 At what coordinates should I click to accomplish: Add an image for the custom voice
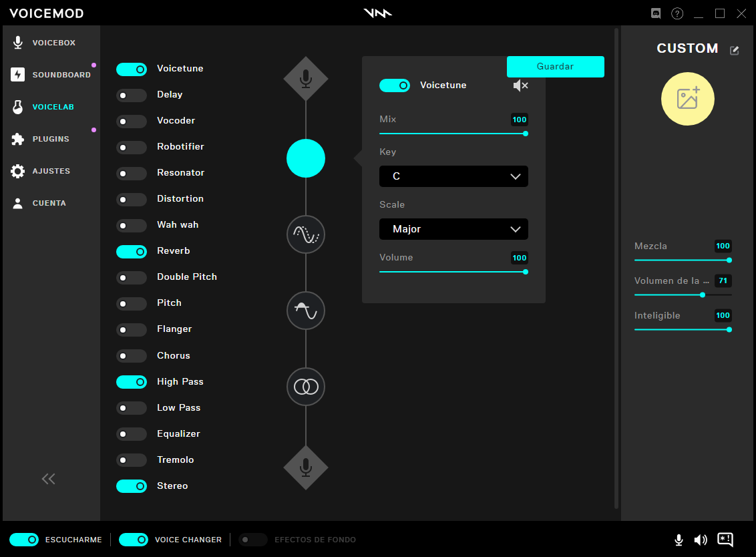pyautogui.click(x=687, y=99)
